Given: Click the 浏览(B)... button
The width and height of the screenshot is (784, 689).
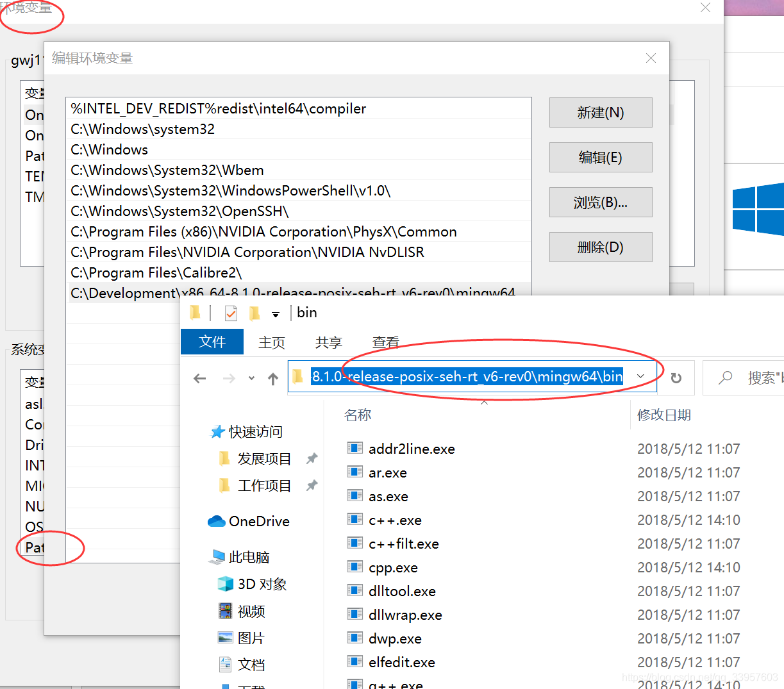Looking at the screenshot, I should 601,202.
